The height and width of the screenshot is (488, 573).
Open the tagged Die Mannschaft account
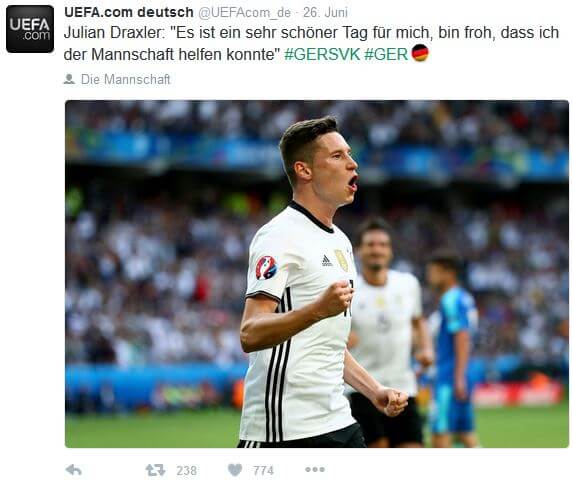[x=126, y=79]
